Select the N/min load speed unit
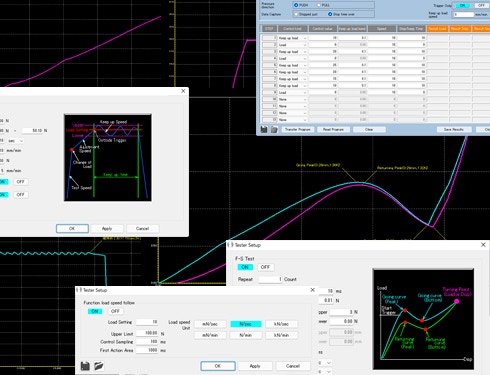 tap(246, 335)
